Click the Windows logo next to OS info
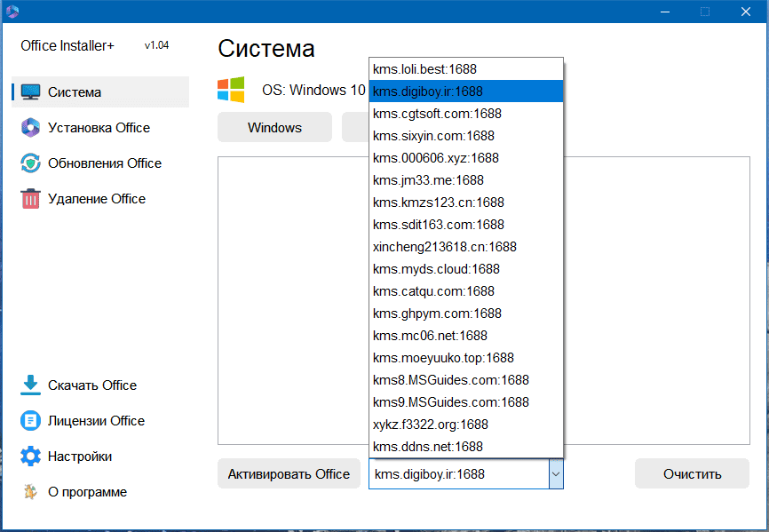Screen dimensions: 769x532 click(231, 90)
